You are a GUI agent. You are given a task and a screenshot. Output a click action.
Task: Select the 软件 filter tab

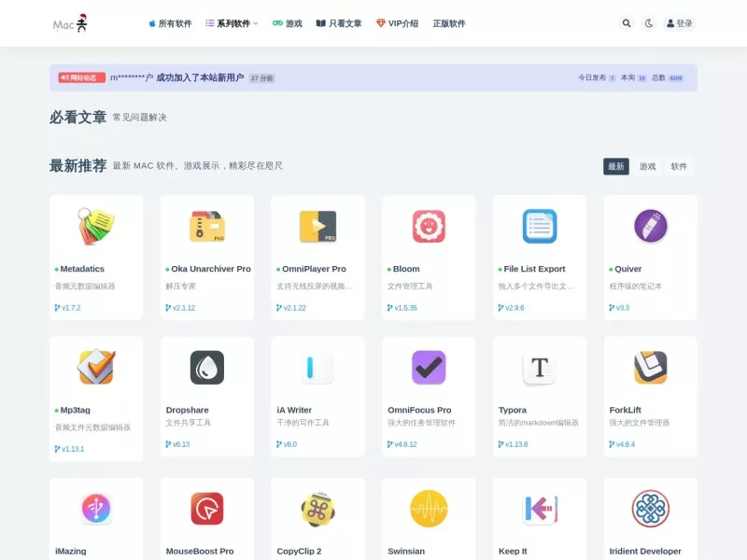coord(679,166)
